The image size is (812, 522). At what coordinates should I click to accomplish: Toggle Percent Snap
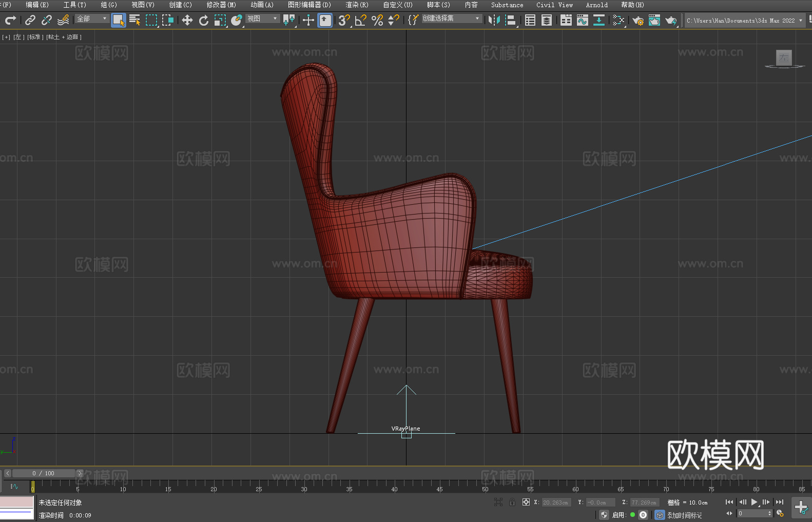[377, 20]
